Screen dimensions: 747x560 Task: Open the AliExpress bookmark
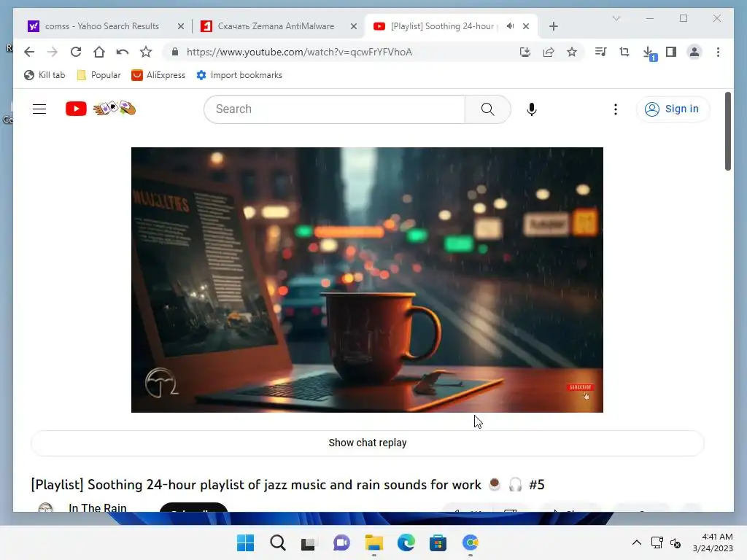pos(158,75)
